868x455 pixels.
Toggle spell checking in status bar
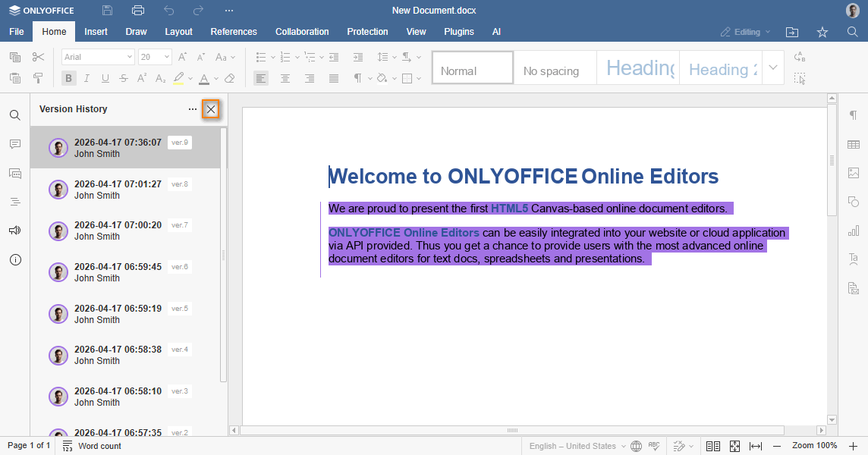pos(654,446)
